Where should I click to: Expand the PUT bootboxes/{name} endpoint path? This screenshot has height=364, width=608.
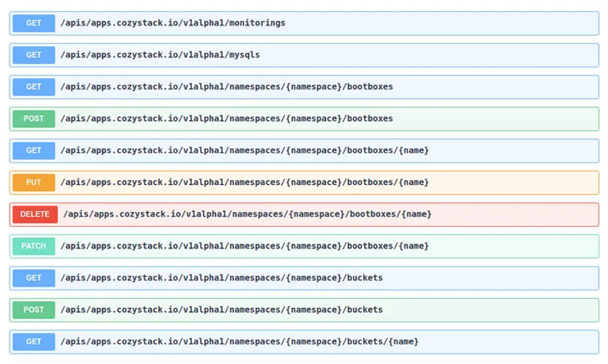point(244,182)
